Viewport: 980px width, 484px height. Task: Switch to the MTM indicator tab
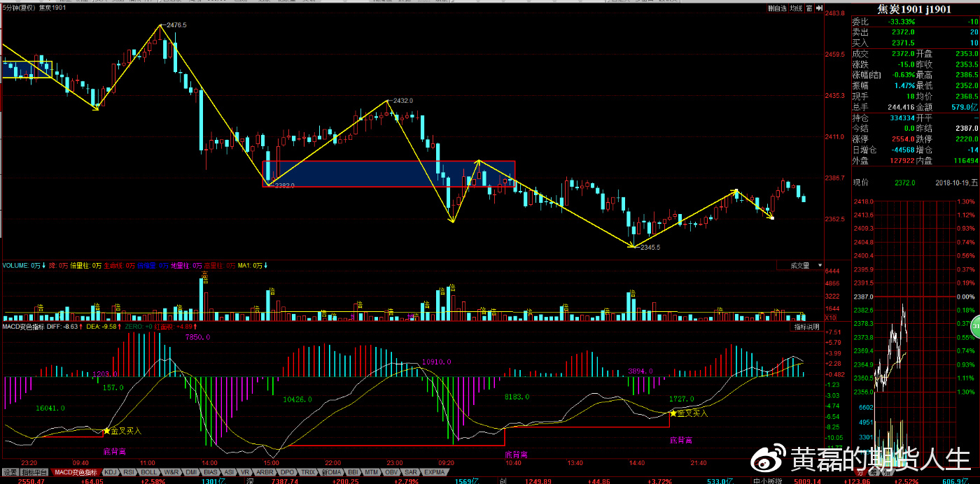click(x=371, y=472)
